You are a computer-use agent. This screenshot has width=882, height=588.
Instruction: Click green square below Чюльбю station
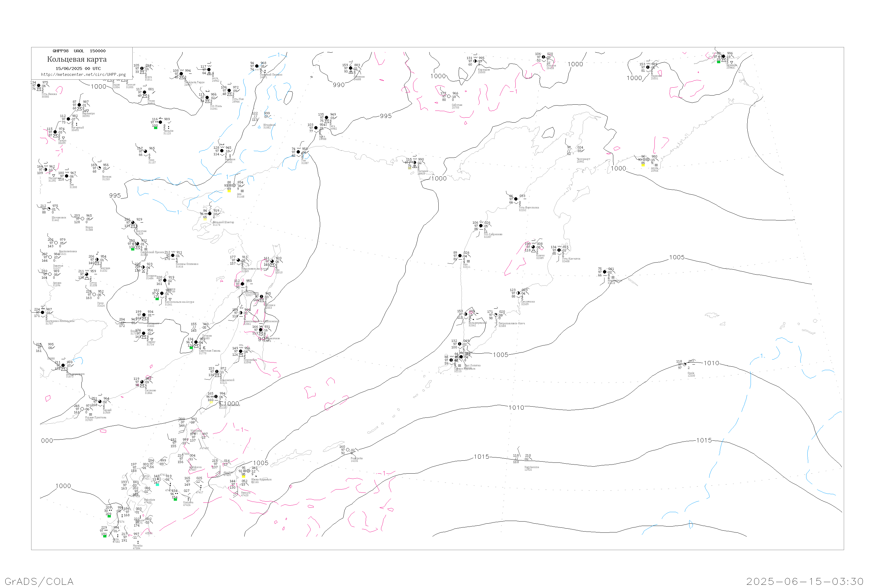[156, 128]
